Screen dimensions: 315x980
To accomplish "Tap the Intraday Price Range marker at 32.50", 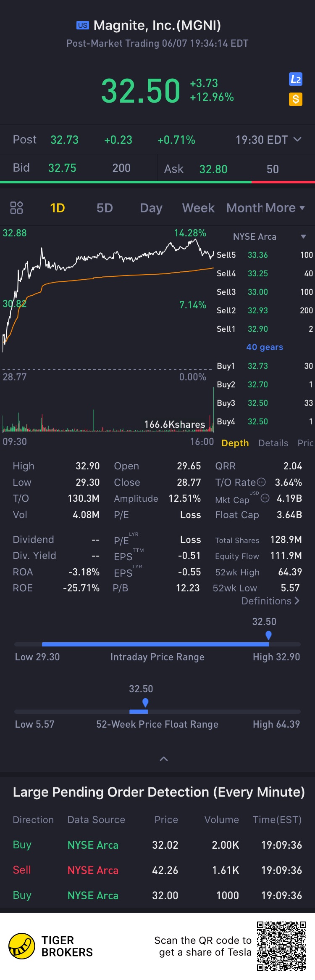I will (x=268, y=635).
